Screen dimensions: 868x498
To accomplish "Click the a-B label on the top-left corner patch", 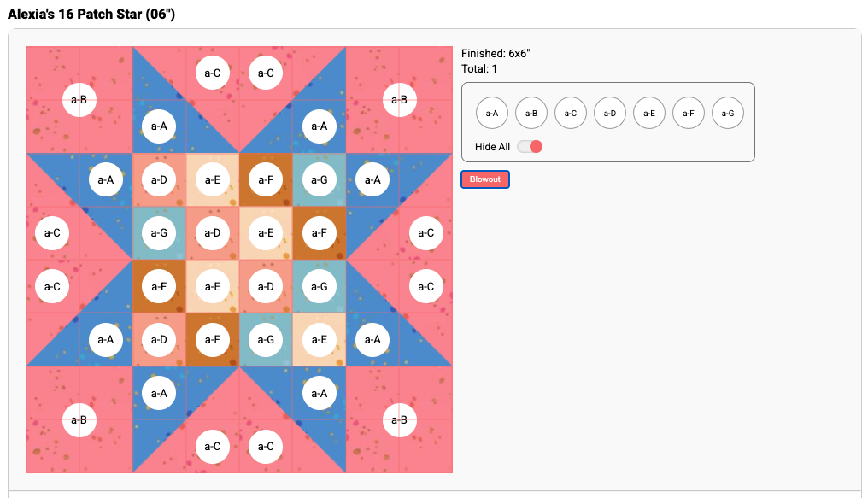I will coord(79,100).
